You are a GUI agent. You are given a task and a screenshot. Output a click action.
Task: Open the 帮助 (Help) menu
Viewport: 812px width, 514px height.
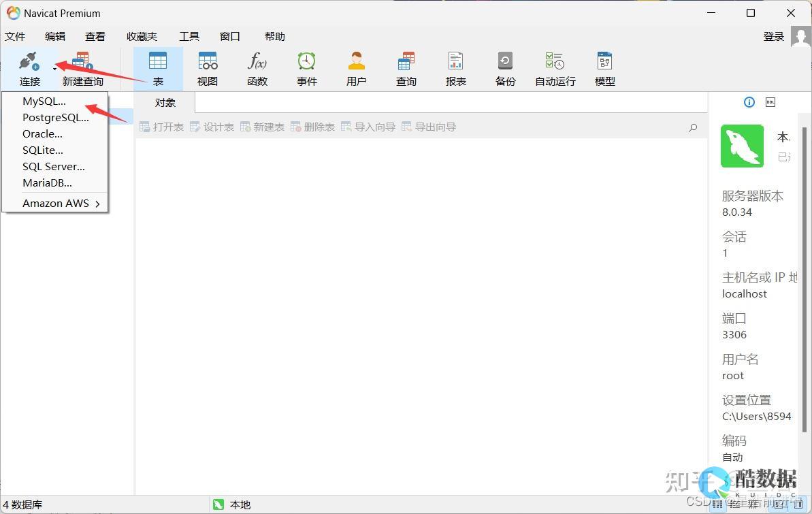point(274,36)
